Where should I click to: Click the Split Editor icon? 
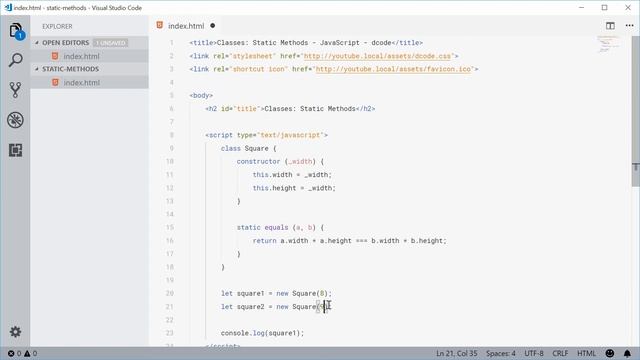pyautogui.click(x=610, y=26)
